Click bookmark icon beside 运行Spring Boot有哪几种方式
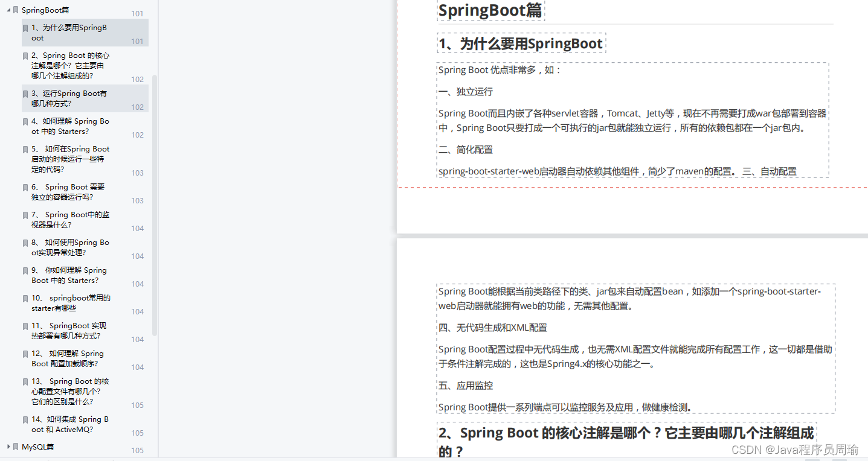 point(25,94)
